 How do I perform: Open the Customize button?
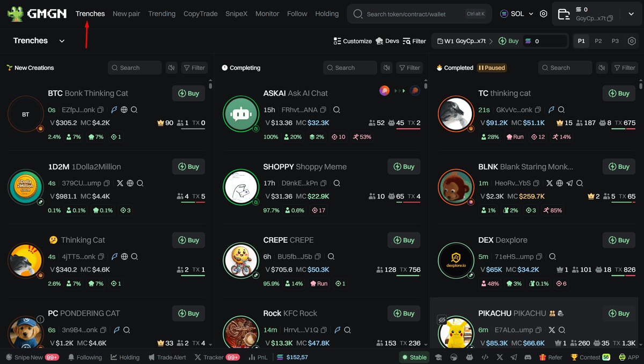[353, 41]
